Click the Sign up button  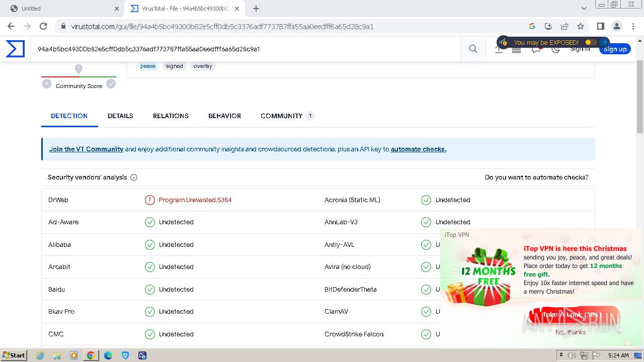pos(615,49)
